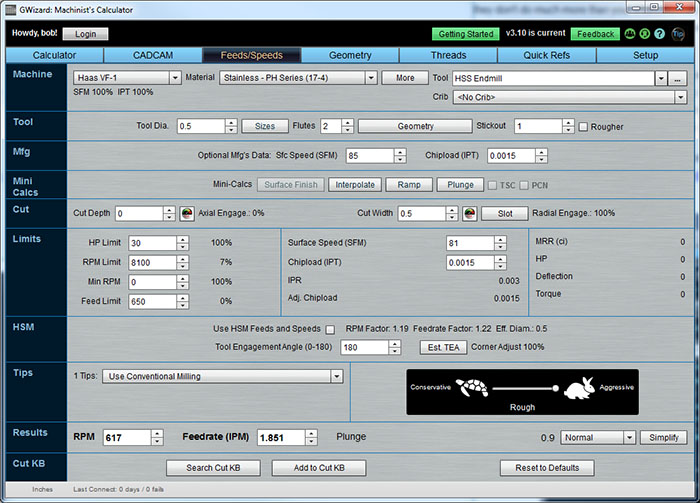Click the turtle Conservative icon
700x503 pixels.
[472, 388]
